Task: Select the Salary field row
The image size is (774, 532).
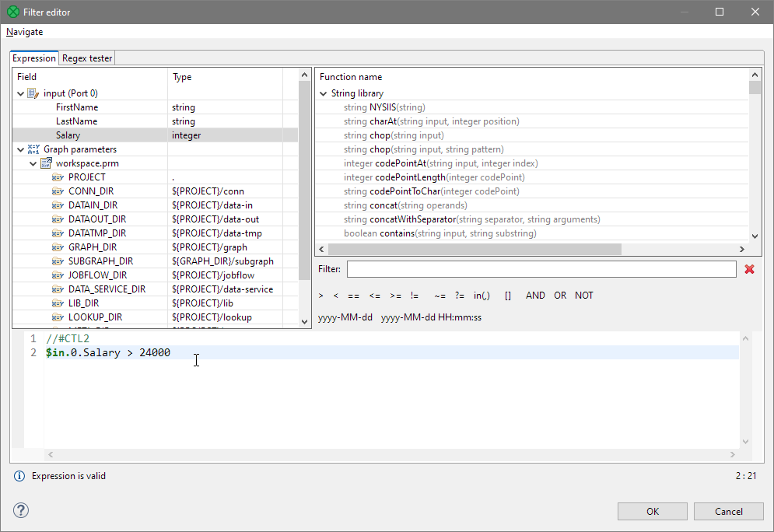Action: [68, 135]
